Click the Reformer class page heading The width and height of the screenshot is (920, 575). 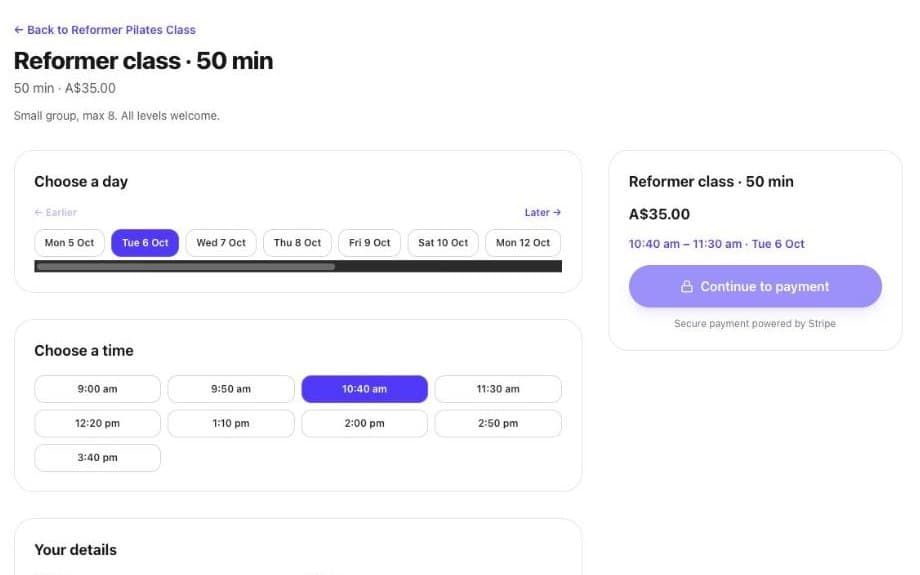click(143, 61)
